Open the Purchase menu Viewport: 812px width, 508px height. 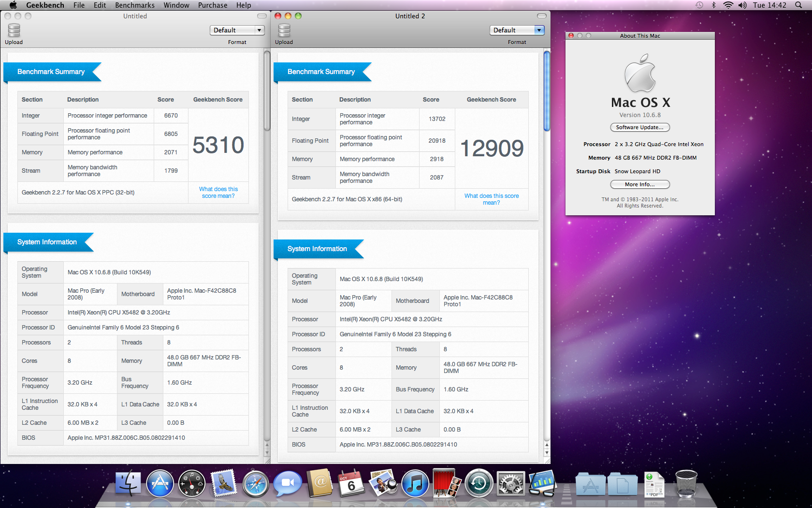pyautogui.click(x=213, y=5)
